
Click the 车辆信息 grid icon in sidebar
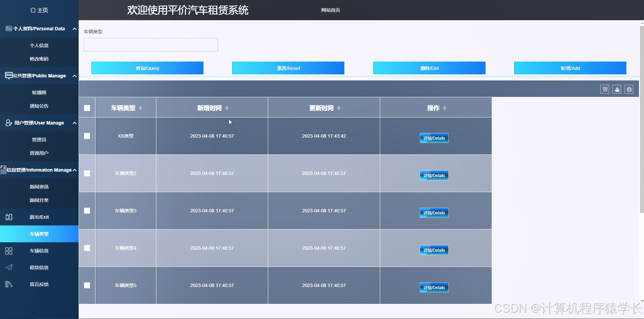(x=9, y=251)
